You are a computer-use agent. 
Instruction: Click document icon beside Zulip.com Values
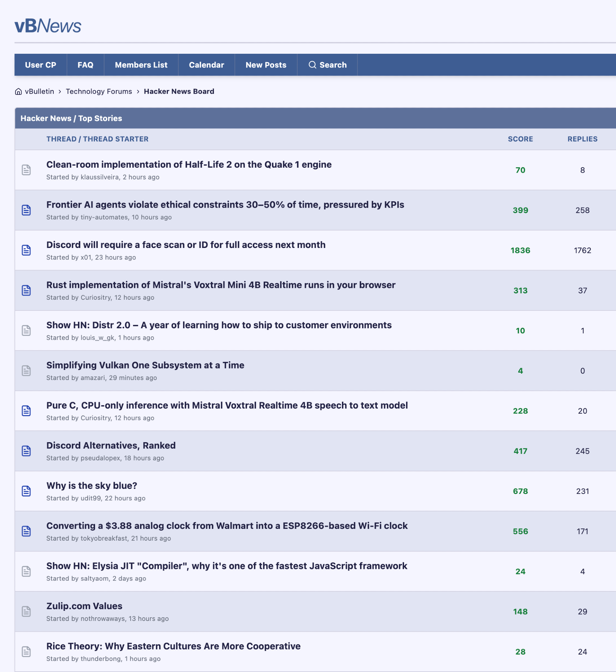pyautogui.click(x=26, y=611)
